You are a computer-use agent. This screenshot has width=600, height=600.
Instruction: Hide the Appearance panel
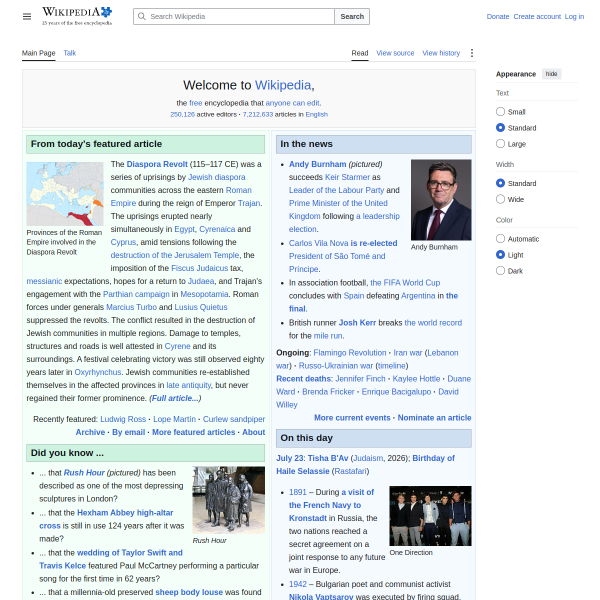(551, 74)
